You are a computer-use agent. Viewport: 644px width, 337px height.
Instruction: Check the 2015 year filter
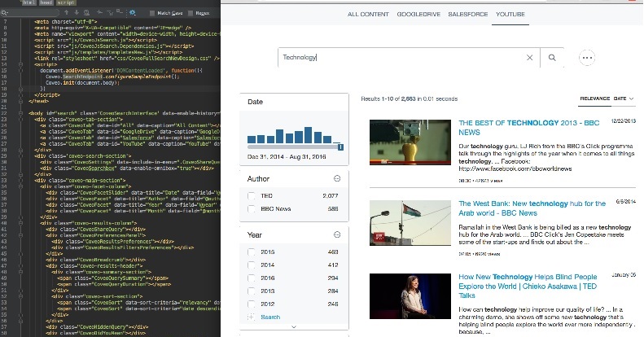252,252
